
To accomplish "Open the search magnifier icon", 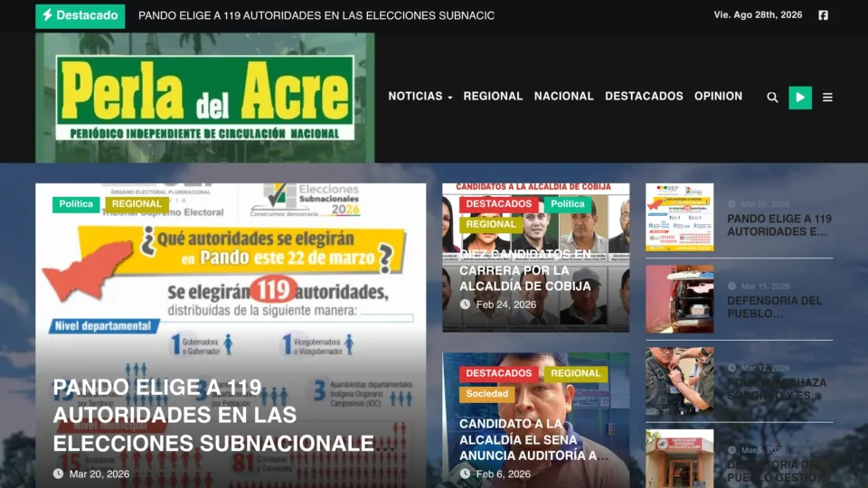I will pos(772,98).
